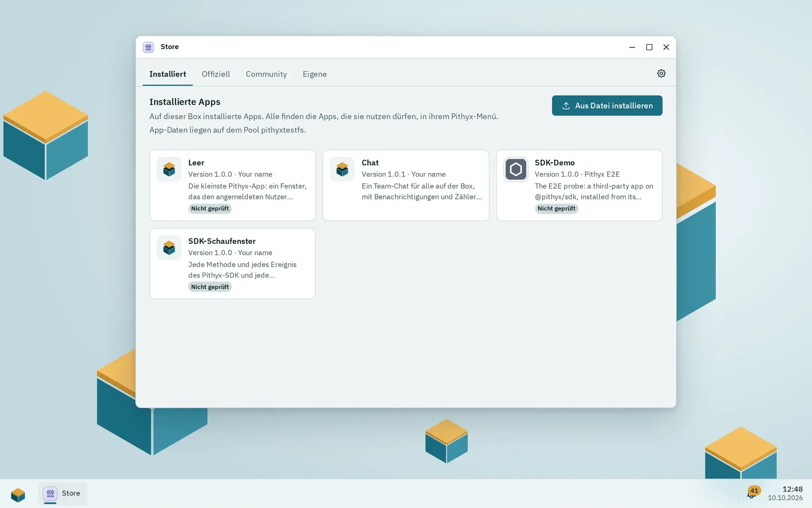Image resolution: width=812 pixels, height=508 pixels.
Task: Click the Chat app cube icon
Action: click(342, 169)
